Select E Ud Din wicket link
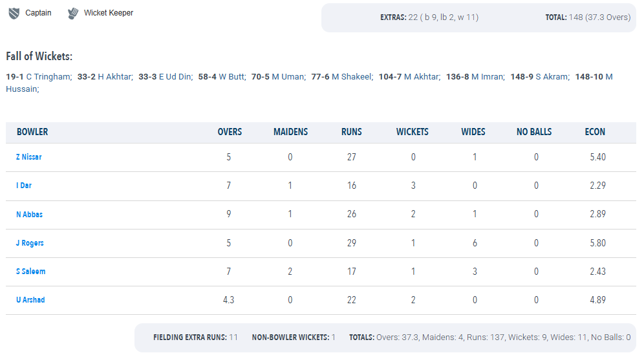The image size is (644, 353). click(175, 77)
